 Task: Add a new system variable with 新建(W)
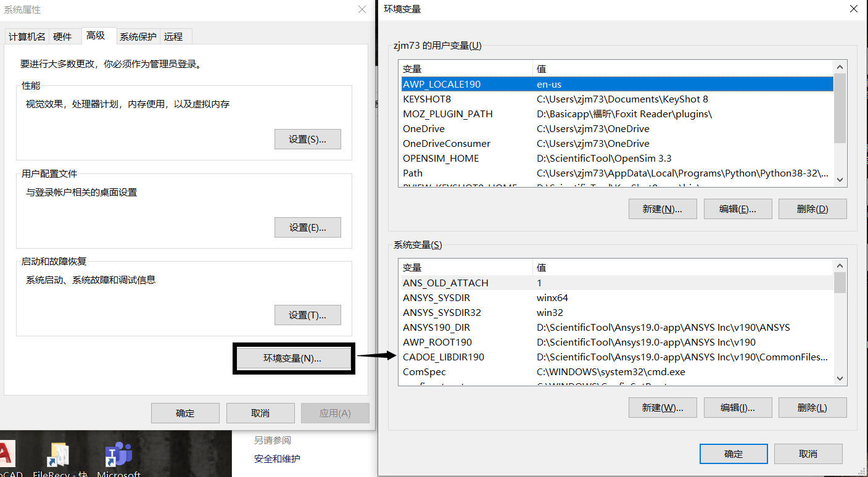[x=663, y=407]
